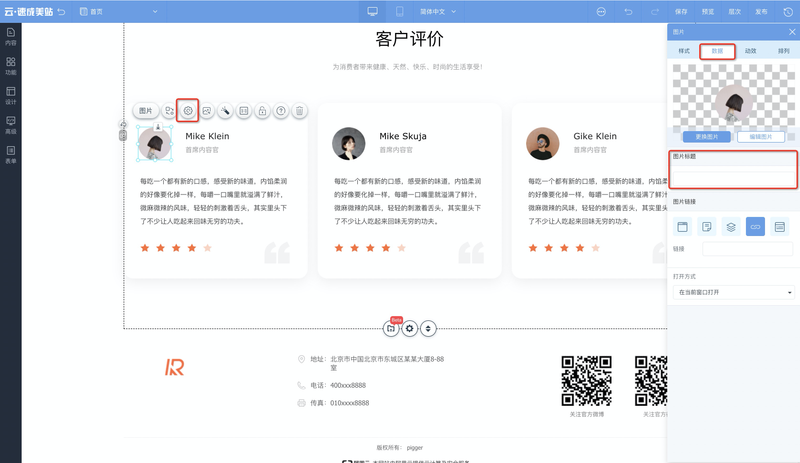
Task: Choose the layers link type icon
Action: [731, 227]
